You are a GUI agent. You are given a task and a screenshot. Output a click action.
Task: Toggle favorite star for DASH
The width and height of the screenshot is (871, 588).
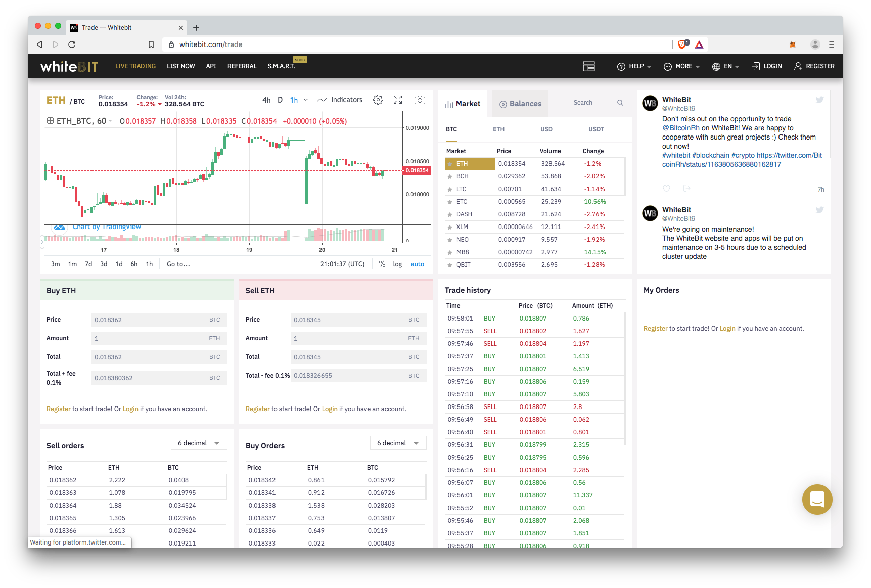tap(450, 214)
